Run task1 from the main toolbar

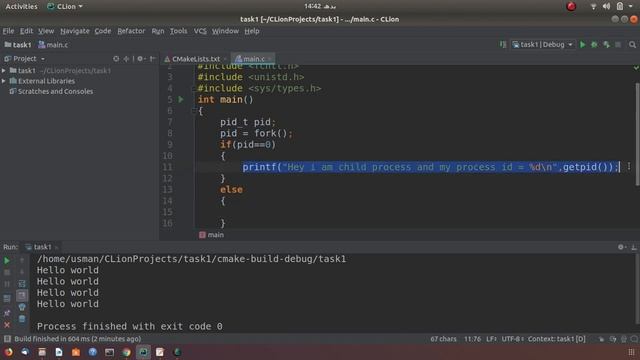click(x=582, y=44)
